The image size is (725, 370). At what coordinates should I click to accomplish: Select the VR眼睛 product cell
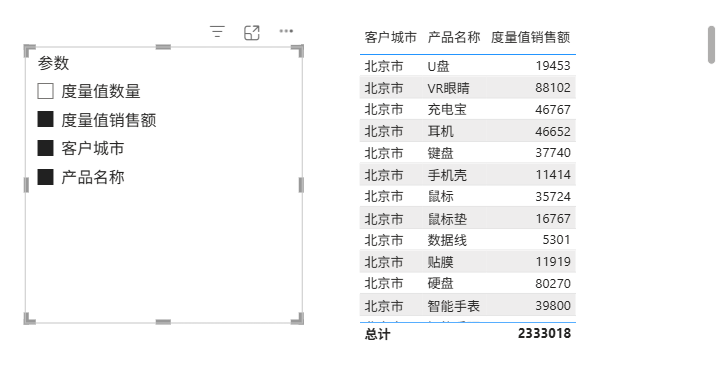click(449, 88)
